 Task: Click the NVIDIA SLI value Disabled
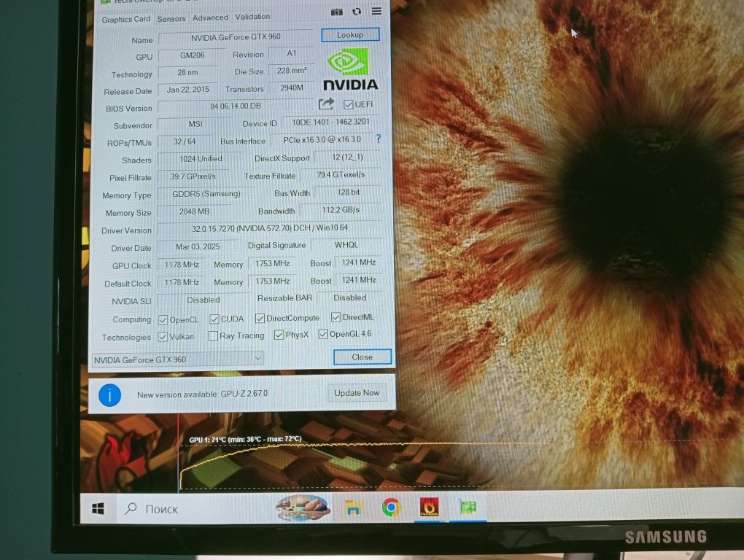point(203,300)
